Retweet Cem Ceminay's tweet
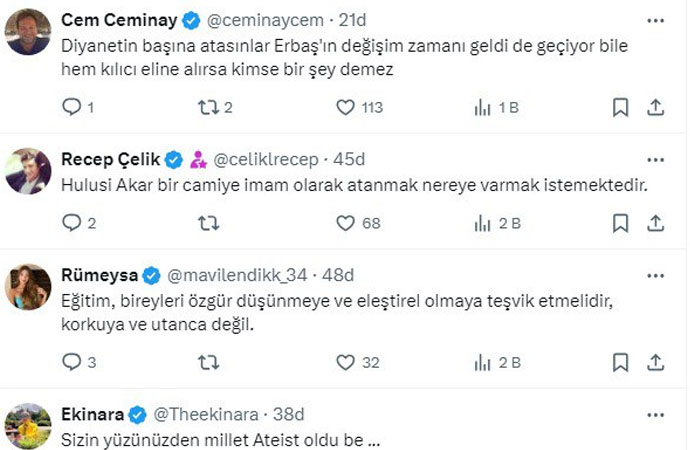690x450 pixels. click(209, 107)
